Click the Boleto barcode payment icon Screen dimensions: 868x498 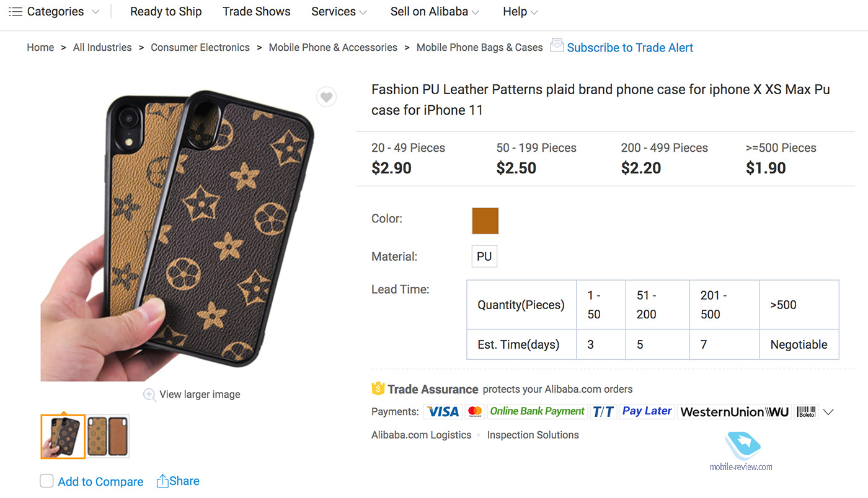tap(806, 411)
